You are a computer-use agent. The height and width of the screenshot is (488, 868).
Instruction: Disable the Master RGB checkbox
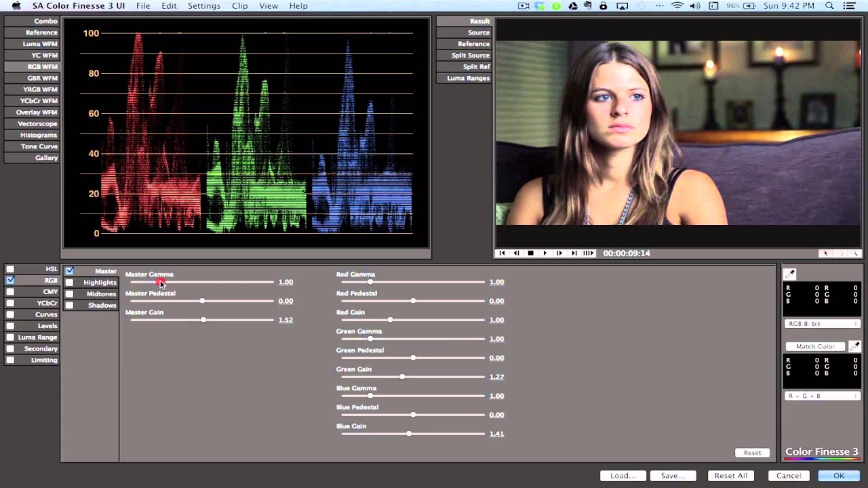69,270
